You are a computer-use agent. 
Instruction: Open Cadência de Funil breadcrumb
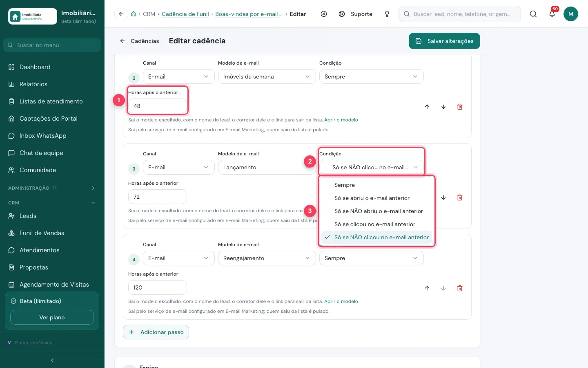185,14
